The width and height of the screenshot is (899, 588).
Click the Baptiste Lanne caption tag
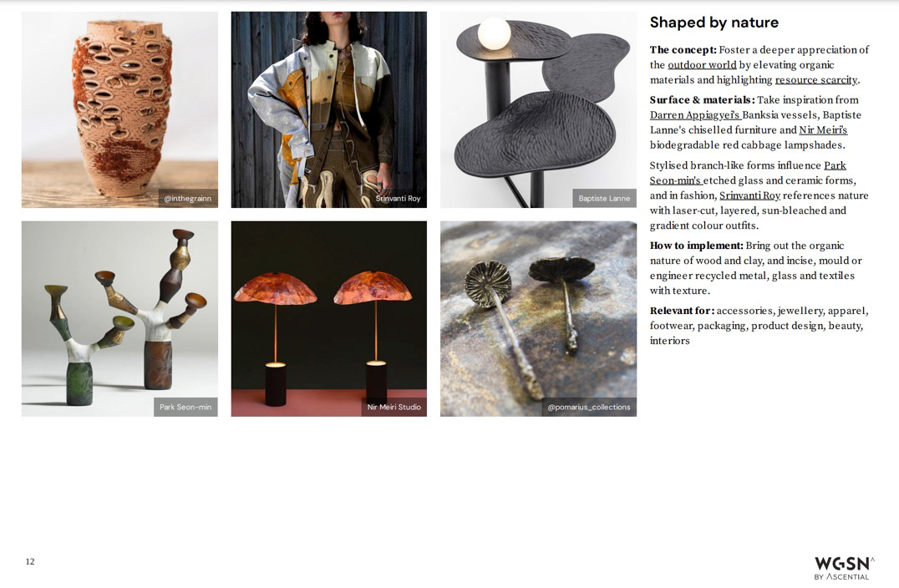pyautogui.click(x=604, y=198)
